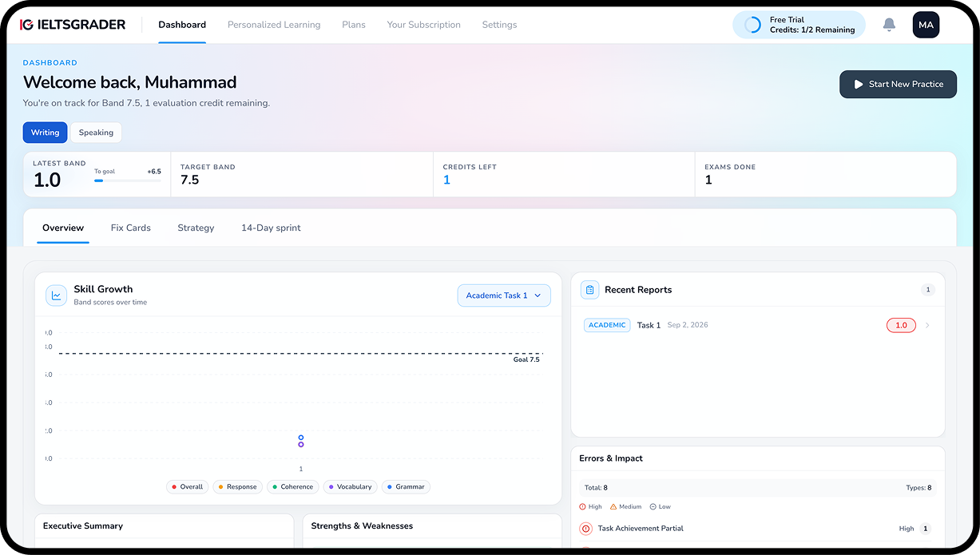Viewport: 980px width, 555px height.
Task: Open the MA user avatar menu
Action: (926, 25)
